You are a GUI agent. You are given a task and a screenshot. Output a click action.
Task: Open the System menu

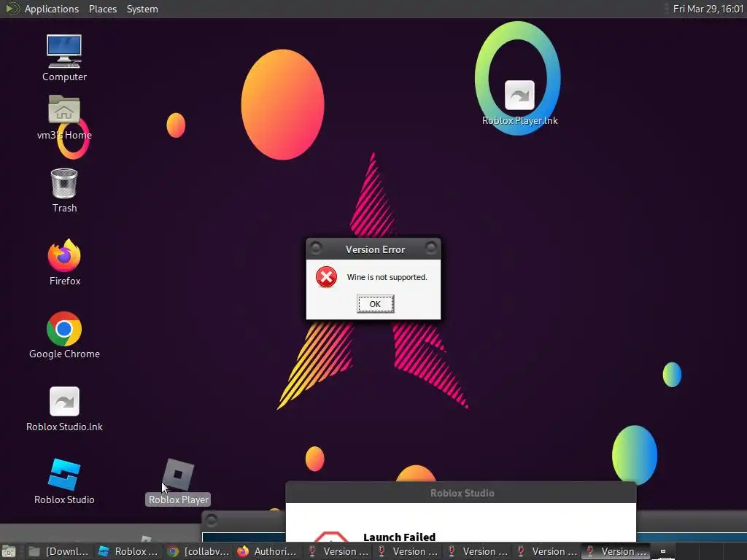(x=142, y=9)
